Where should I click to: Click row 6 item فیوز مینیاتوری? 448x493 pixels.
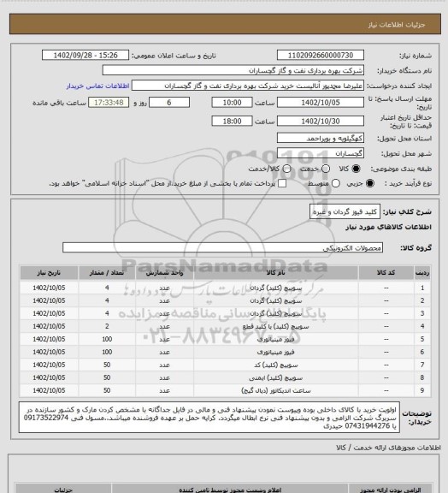pyautogui.click(x=276, y=352)
